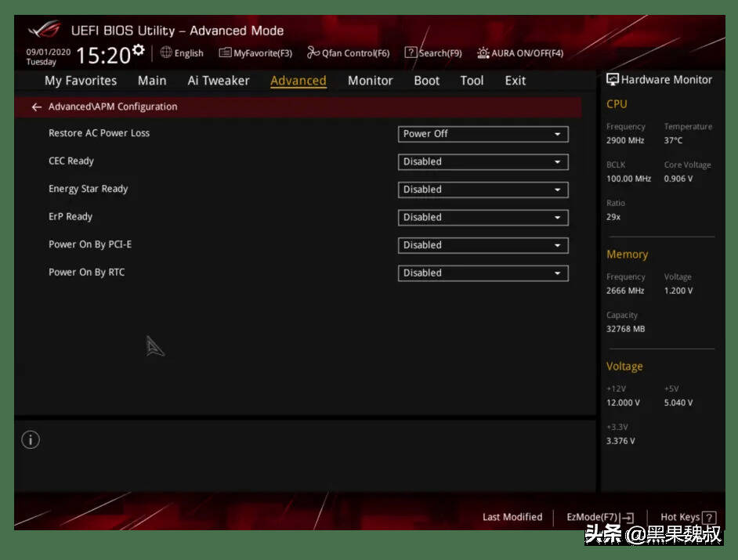Click the English language button
Screen dimensions: 738x560
tap(189, 53)
